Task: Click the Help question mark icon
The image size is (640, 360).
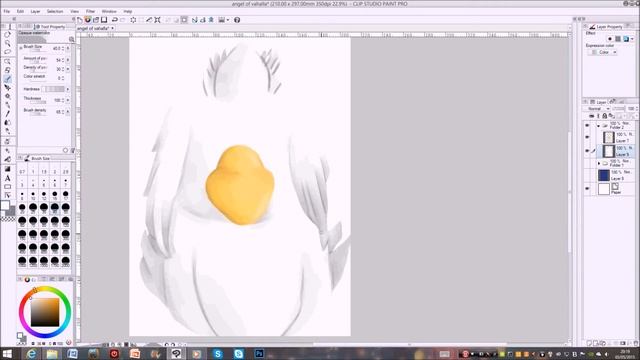Action: point(237,20)
